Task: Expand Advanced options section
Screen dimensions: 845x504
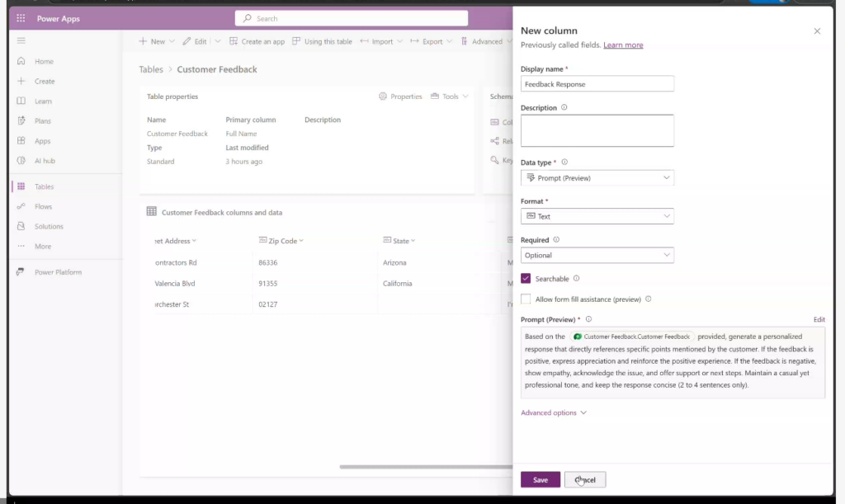Action: (x=554, y=412)
